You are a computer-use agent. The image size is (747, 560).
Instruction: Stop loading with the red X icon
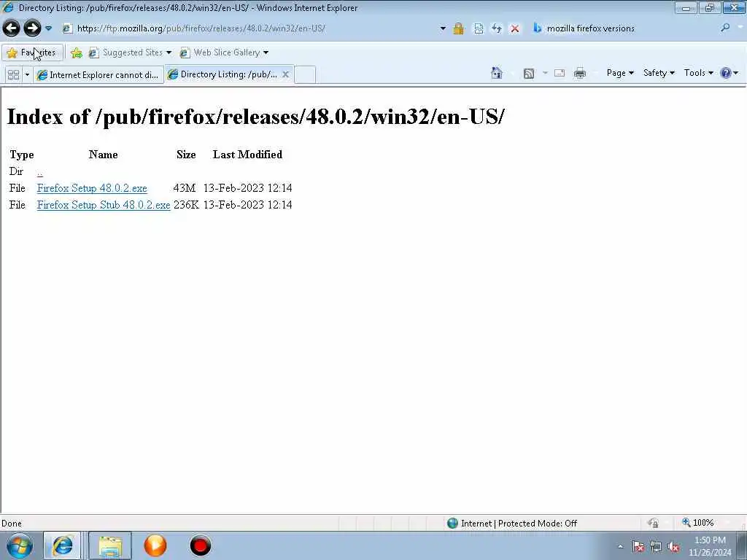pyautogui.click(x=514, y=28)
